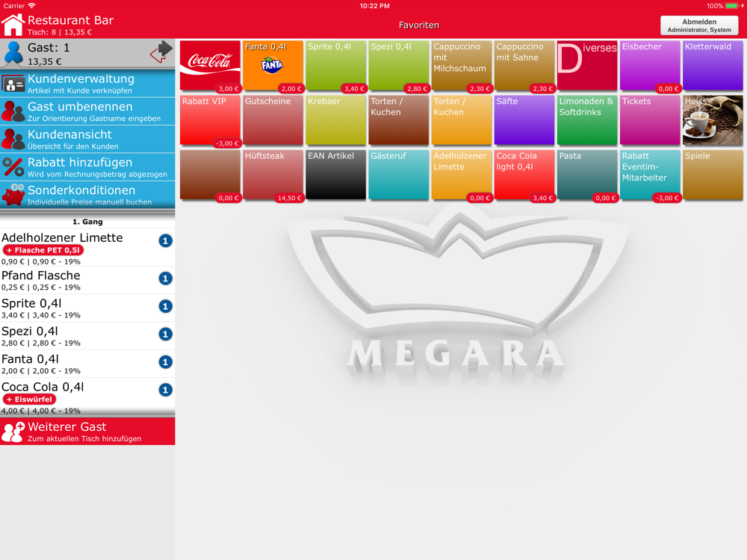
Task: Select the Heiss coffee picture tile
Action: pos(712,120)
